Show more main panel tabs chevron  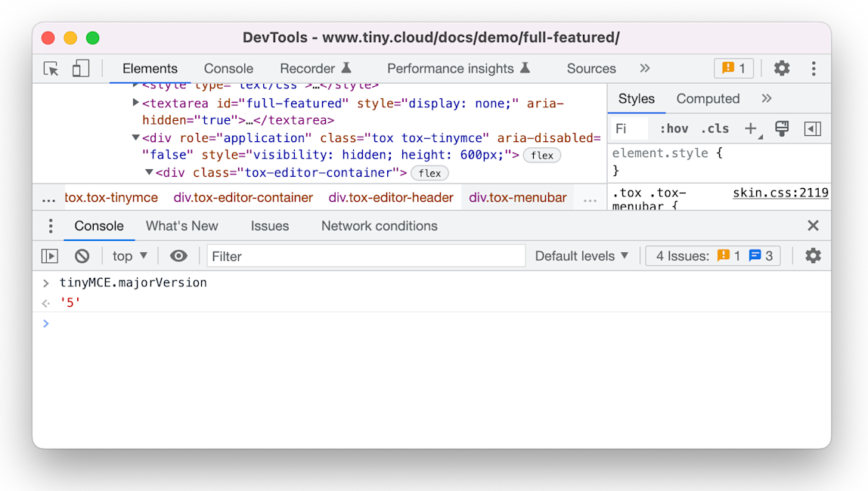click(644, 69)
